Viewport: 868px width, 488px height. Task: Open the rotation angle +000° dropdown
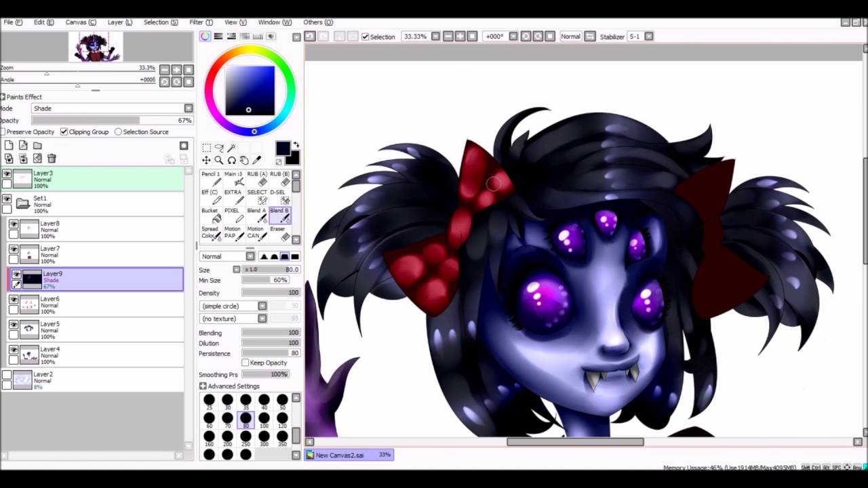tap(513, 37)
